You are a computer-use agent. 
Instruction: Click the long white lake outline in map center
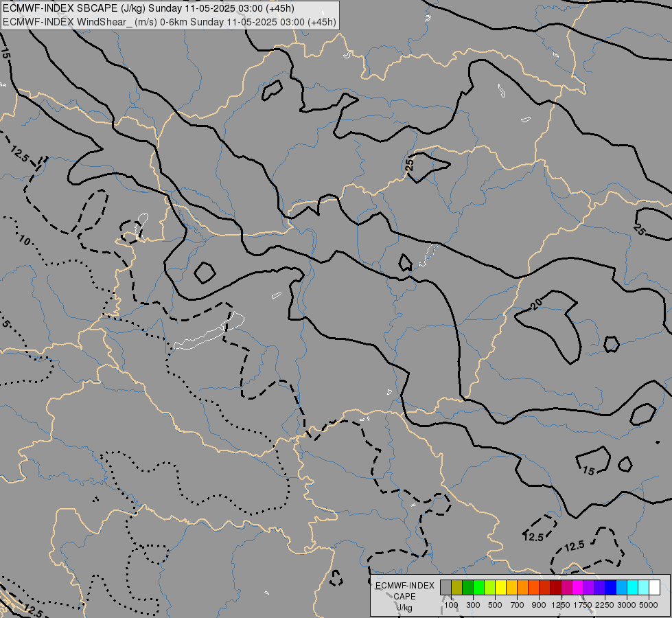coord(209,331)
